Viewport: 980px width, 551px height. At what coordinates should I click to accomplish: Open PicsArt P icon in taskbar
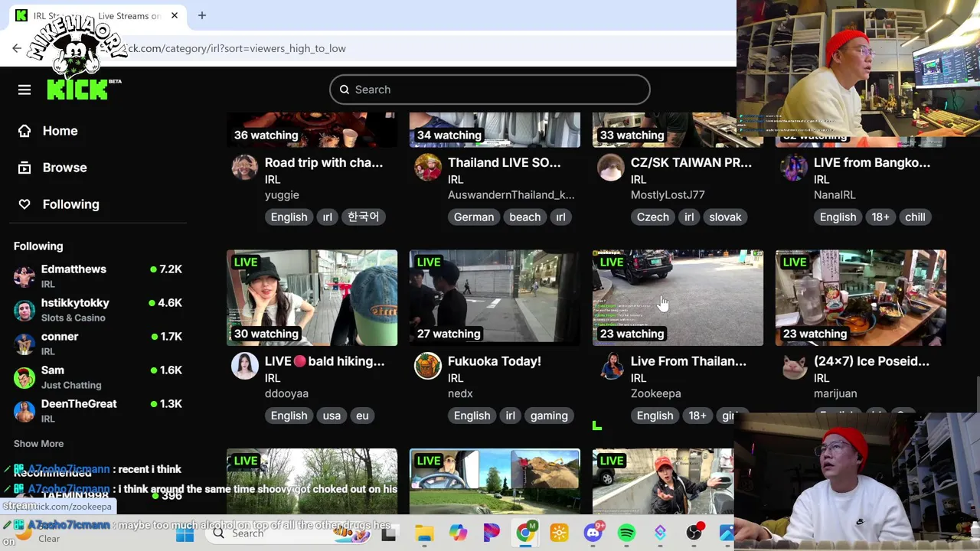pos(492,533)
